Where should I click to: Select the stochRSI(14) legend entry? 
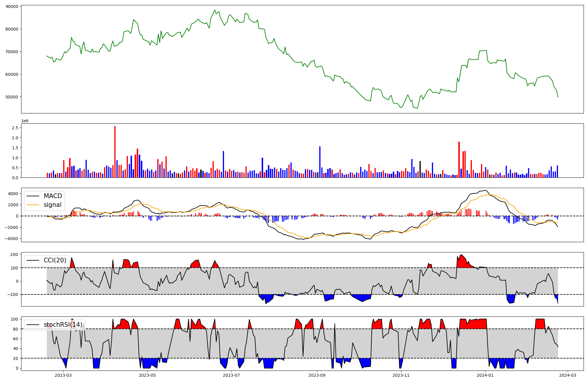click(63, 325)
